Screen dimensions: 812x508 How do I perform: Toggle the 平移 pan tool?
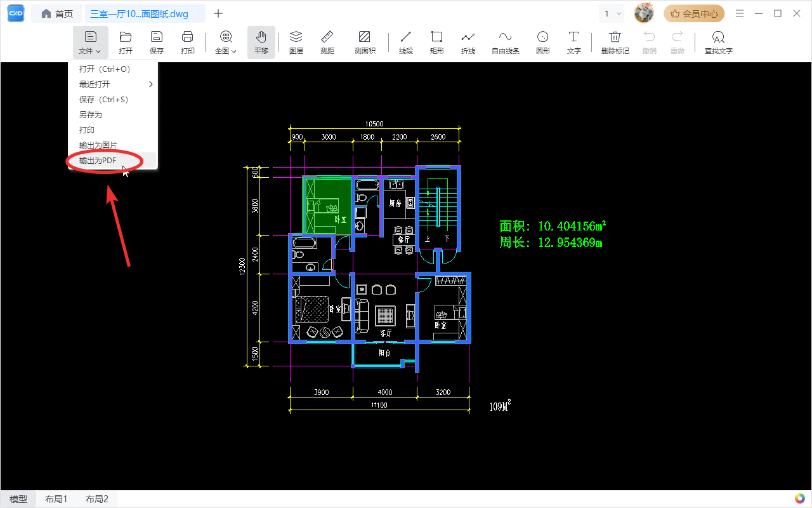[x=261, y=43]
